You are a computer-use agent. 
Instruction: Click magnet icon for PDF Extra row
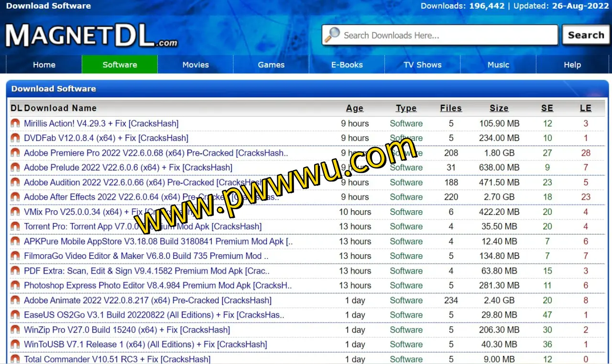(15, 271)
